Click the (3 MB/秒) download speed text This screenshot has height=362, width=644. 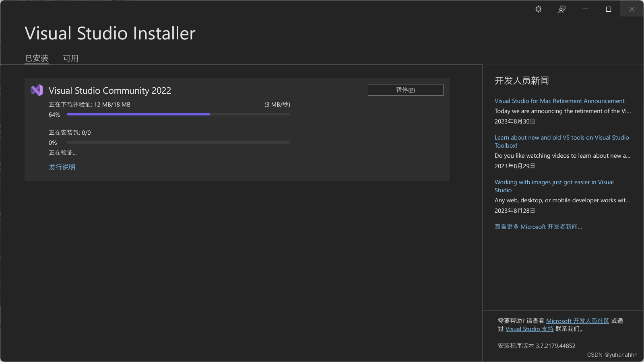pyautogui.click(x=277, y=105)
